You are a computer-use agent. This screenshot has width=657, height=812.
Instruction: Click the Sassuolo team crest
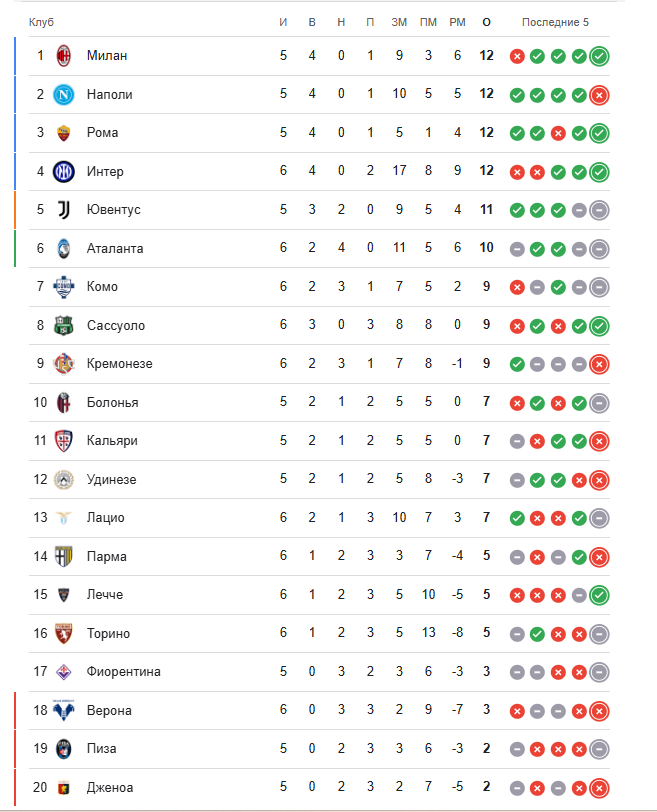coord(65,325)
